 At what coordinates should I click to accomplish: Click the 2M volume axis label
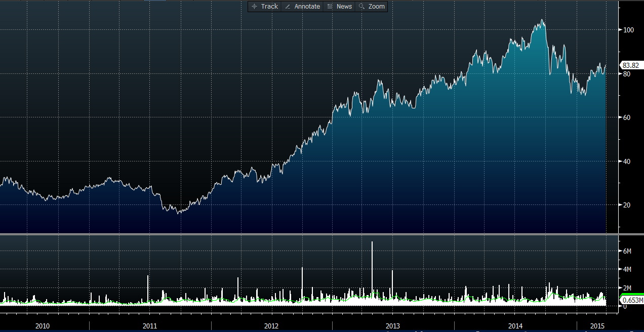pyautogui.click(x=627, y=288)
